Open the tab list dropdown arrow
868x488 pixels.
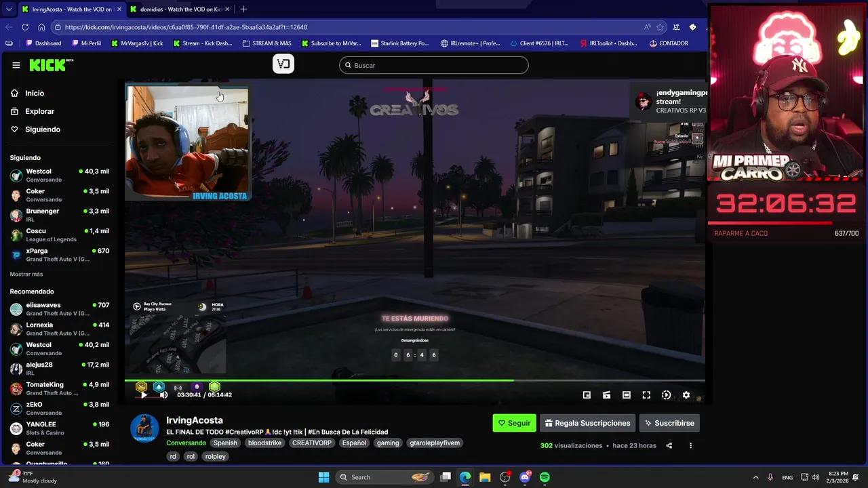coord(8,9)
